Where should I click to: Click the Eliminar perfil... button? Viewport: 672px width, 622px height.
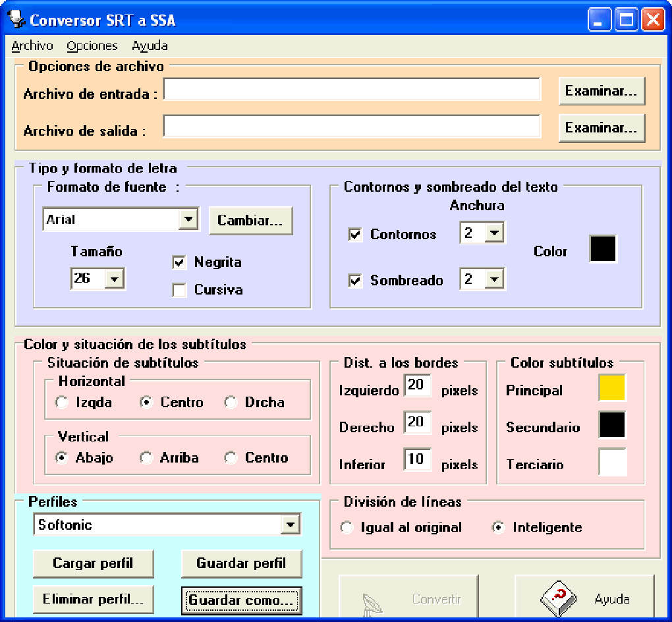click(x=93, y=600)
